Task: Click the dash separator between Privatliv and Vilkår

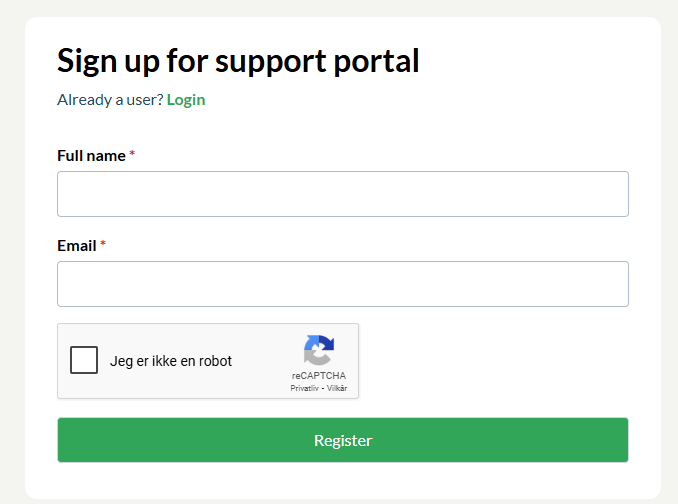Action: [x=323, y=389]
